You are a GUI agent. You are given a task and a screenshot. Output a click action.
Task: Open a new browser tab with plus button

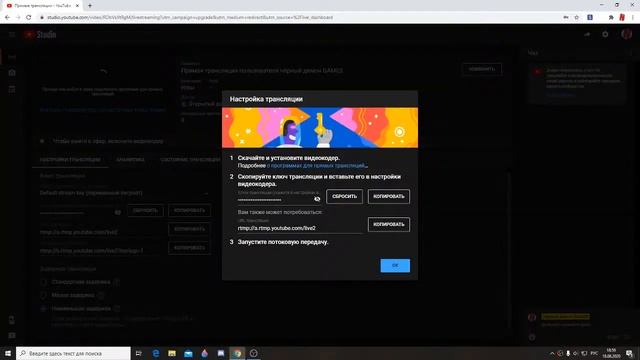tap(90, 6)
